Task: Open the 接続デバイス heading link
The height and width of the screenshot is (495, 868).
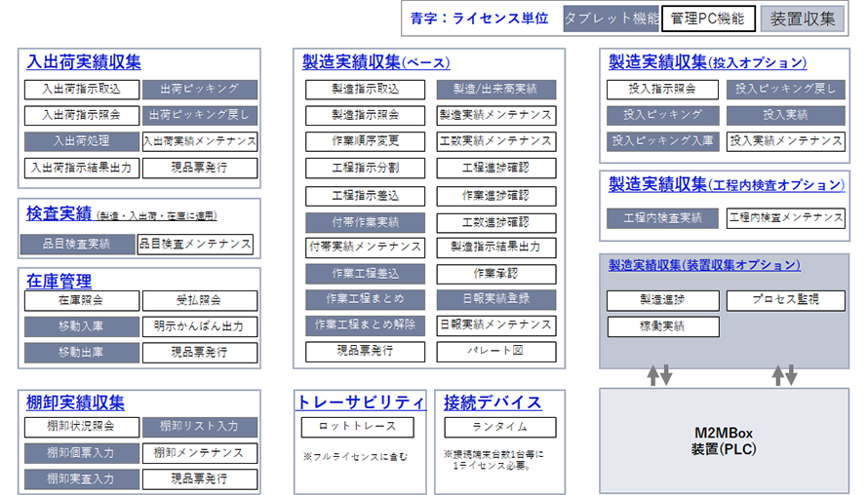Action: click(x=493, y=402)
